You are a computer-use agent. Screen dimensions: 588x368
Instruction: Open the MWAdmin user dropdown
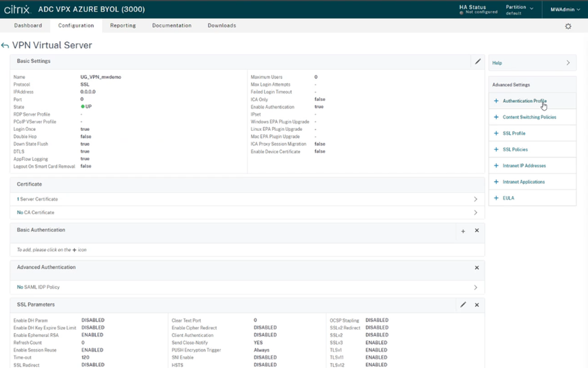(x=565, y=10)
